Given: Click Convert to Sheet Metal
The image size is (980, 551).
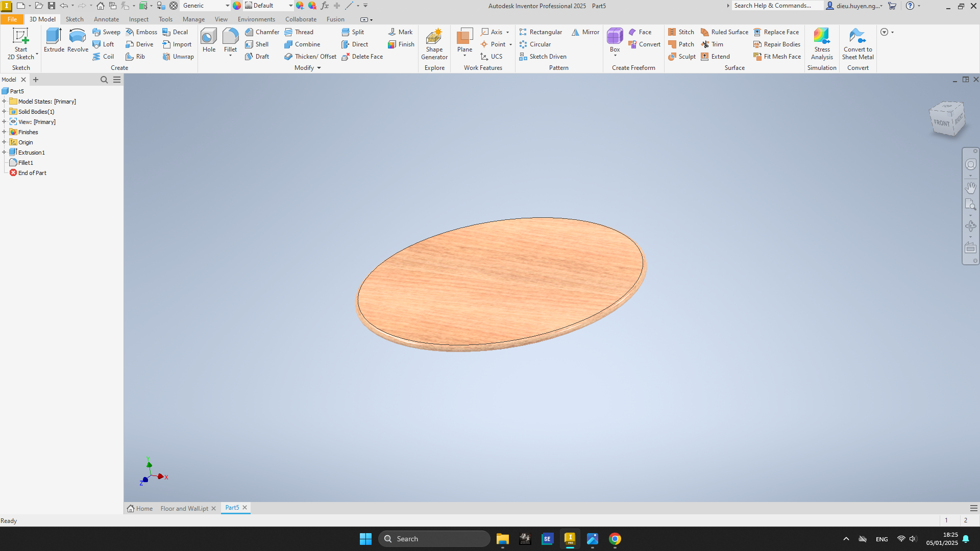Looking at the screenshot, I should coord(857,44).
